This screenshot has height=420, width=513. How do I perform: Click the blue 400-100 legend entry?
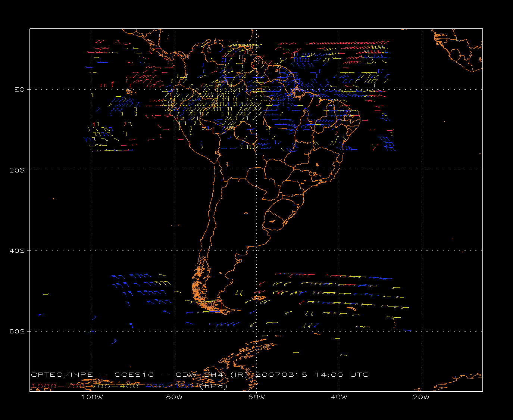(170, 386)
